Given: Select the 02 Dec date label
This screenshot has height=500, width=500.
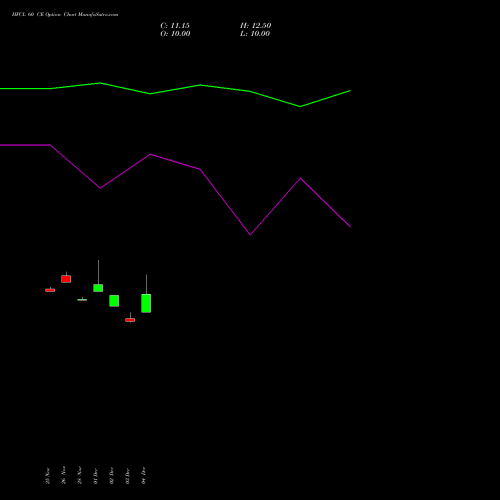Looking at the screenshot, I should (x=112, y=476).
